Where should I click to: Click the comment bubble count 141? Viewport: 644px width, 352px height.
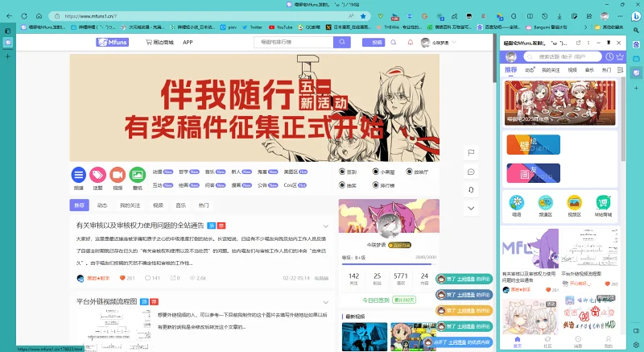point(152,278)
